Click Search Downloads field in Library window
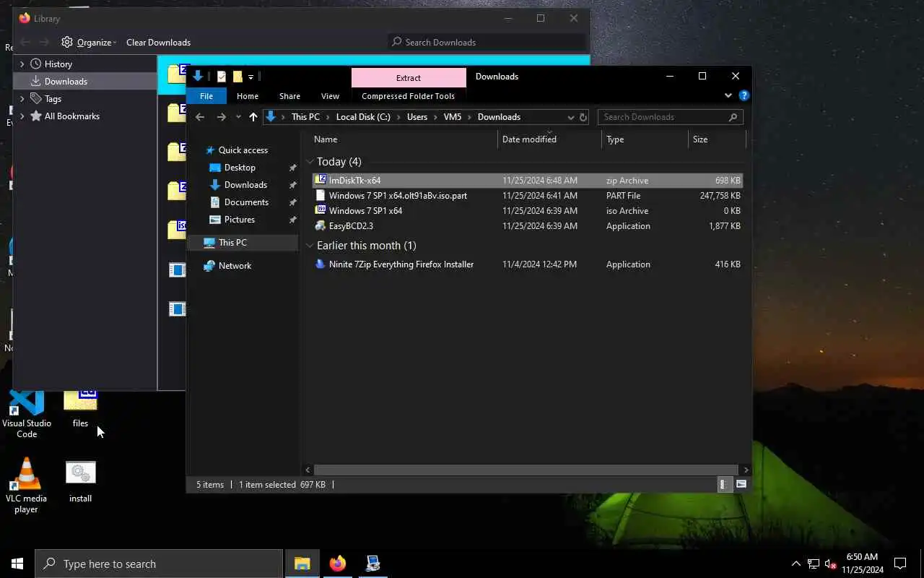The width and height of the screenshot is (924, 578). coord(487,42)
